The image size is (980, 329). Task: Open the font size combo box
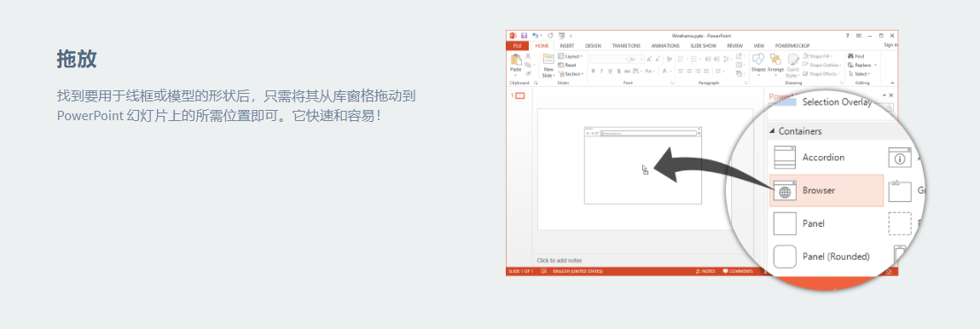click(636, 60)
